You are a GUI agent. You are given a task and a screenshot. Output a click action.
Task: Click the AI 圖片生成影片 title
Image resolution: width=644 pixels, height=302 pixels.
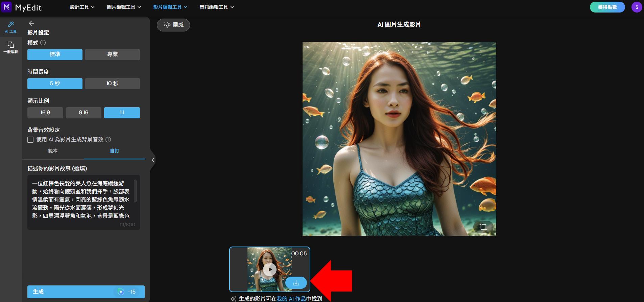pyautogui.click(x=399, y=25)
